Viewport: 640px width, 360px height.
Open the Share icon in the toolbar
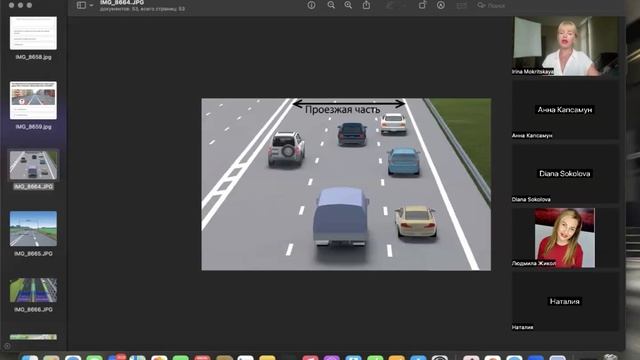coord(367,5)
